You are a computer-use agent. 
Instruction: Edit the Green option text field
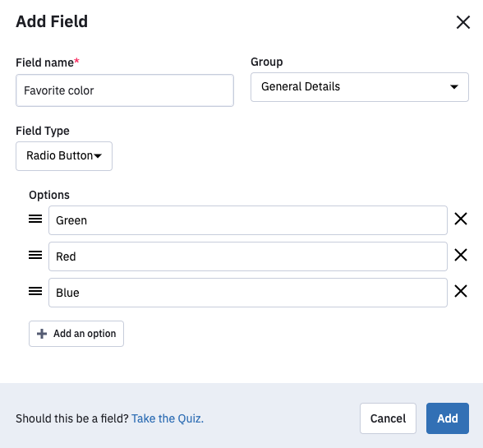point(248,220)
